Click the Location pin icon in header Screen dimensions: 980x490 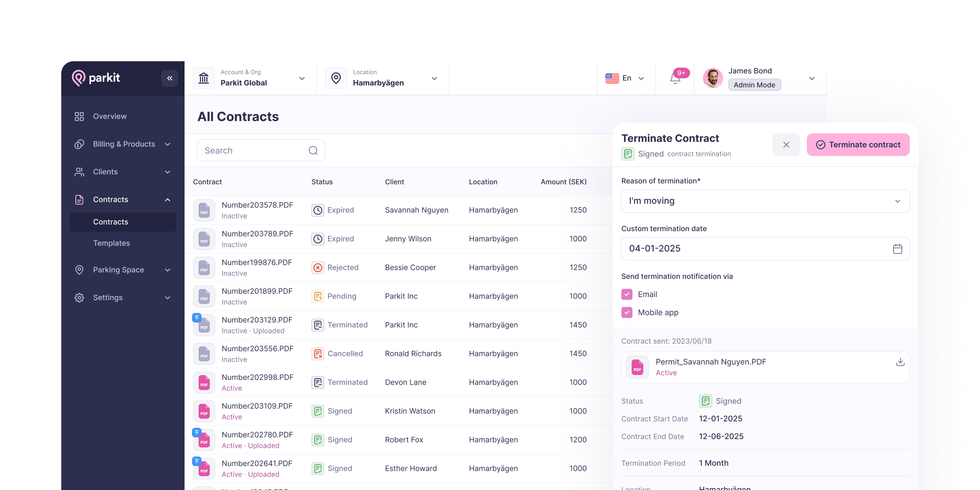(x=336, y=78)
